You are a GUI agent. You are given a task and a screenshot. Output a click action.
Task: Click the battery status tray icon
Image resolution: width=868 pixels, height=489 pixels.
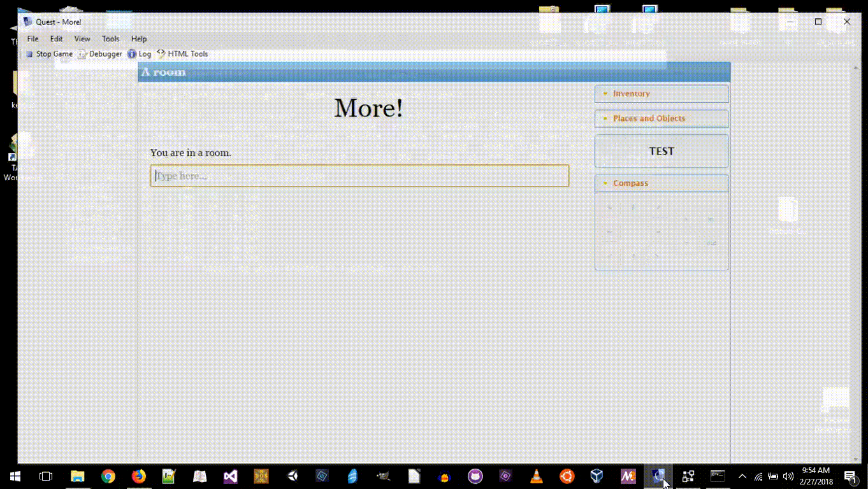point(773,476)
